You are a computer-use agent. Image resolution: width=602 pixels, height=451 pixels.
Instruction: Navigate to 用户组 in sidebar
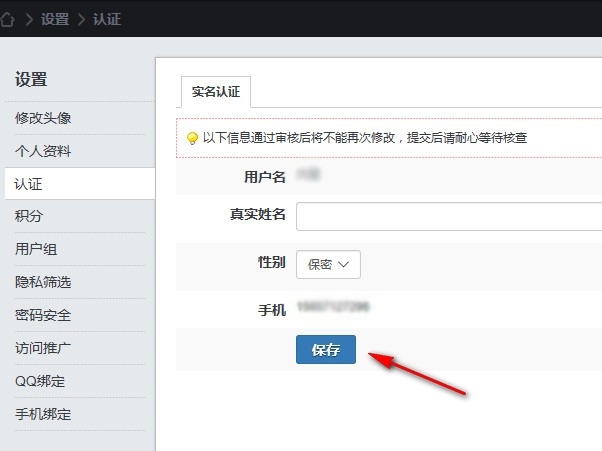pos(36,250)
